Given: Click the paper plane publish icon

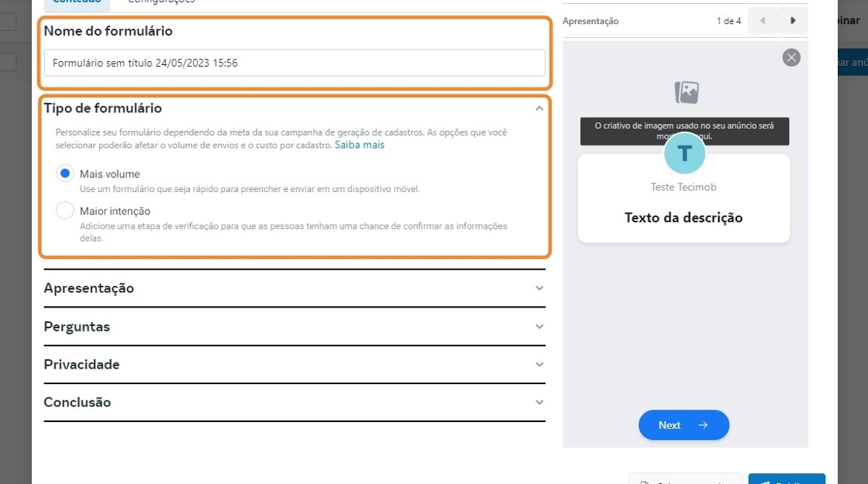Looking at the screenshot, I should click(x=764, y=482).
